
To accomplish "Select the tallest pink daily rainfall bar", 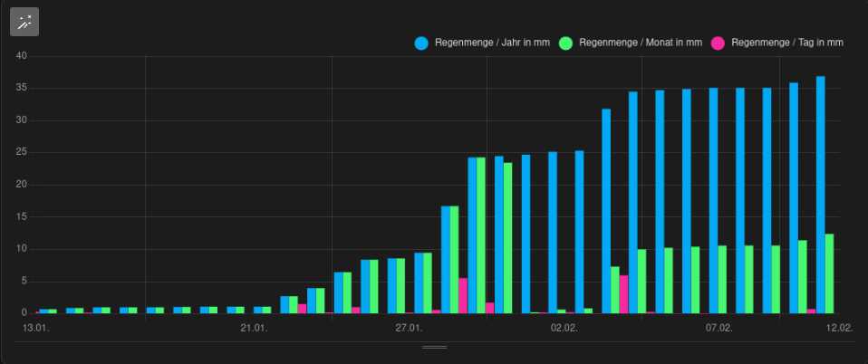I will tap(623, 294).
